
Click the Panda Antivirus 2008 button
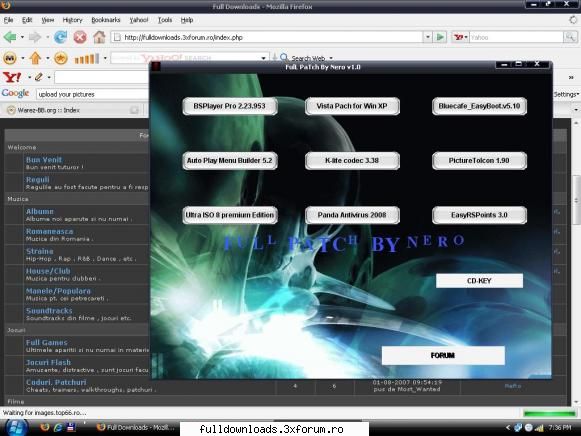[x=352, y=215]
